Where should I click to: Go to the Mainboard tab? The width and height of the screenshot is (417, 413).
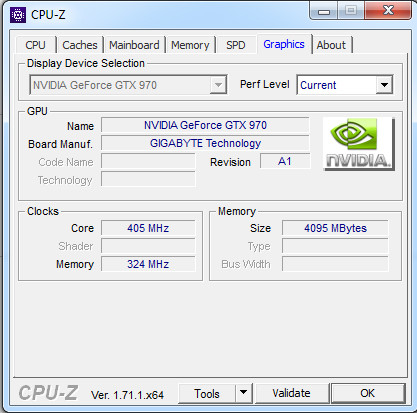(x=134, y=45)
